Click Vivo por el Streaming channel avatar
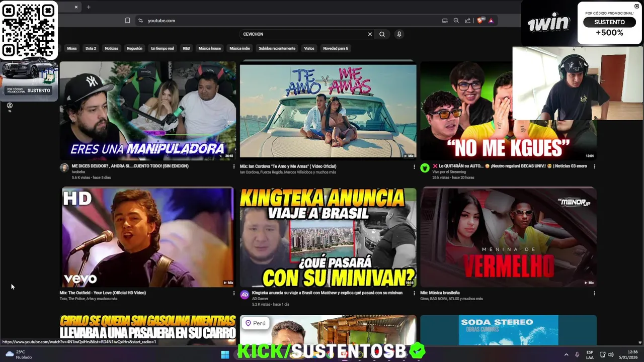This screenshot has height=362, width=644. 425,168
